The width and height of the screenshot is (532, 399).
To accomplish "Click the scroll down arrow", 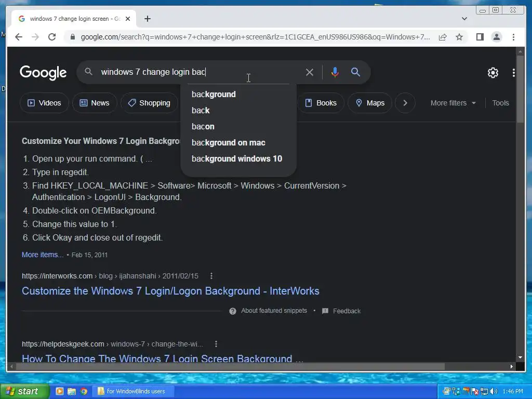I will (x=520, y=357).
